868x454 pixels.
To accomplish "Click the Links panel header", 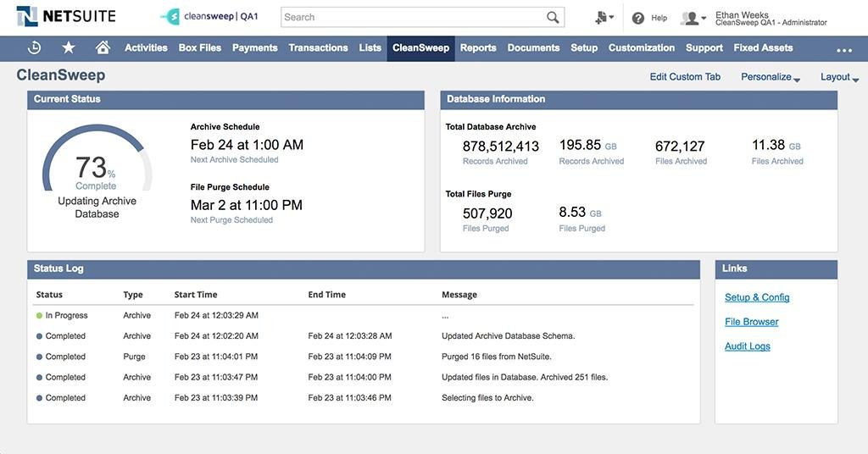I will coord(776,269).
